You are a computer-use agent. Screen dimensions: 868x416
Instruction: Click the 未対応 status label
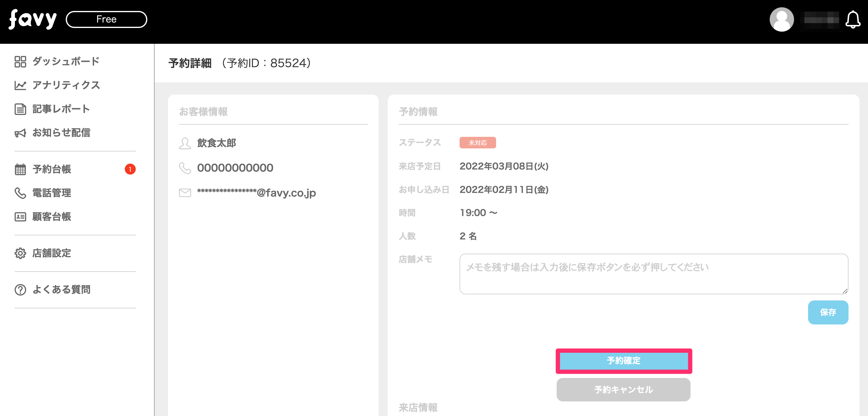(478, 143)
